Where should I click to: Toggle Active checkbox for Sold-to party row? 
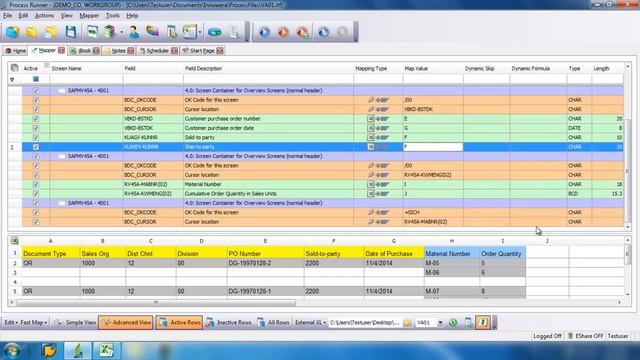pyautogui.click(x=36, y=138)
